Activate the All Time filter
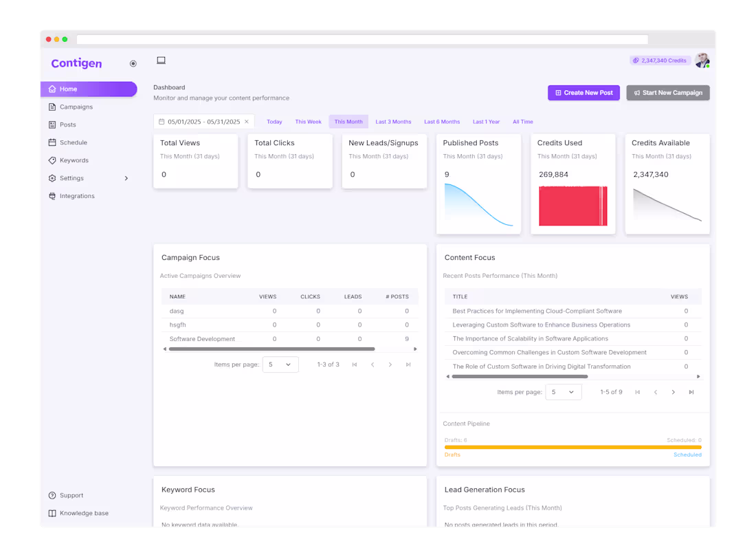Image resolution: width=756 pixels, height=557 pixels. (523, 121)
